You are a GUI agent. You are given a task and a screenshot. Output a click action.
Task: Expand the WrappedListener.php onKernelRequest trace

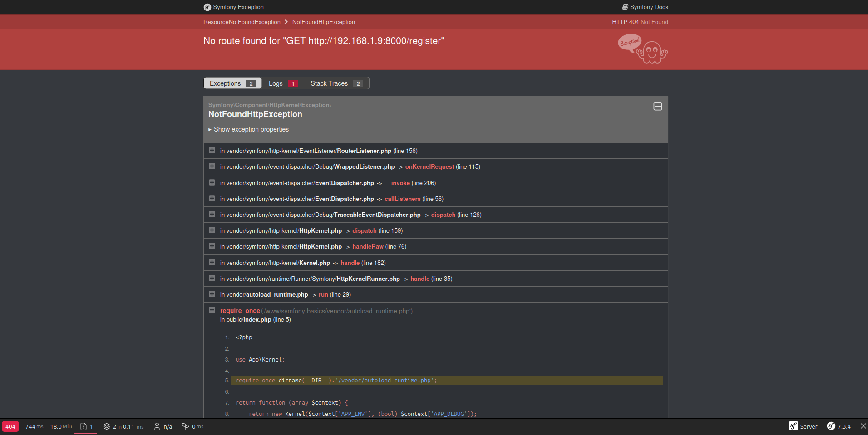pyautogui.click(x=212, y=166)
